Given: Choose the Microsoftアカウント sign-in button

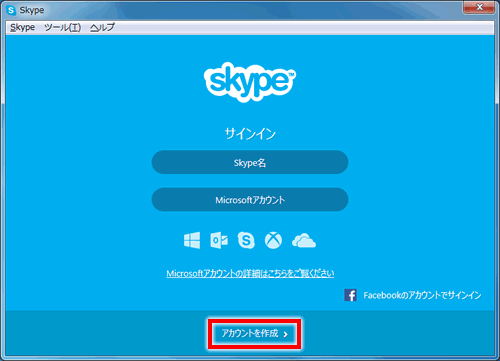Looking at the screenshot, I should (250, 200).
